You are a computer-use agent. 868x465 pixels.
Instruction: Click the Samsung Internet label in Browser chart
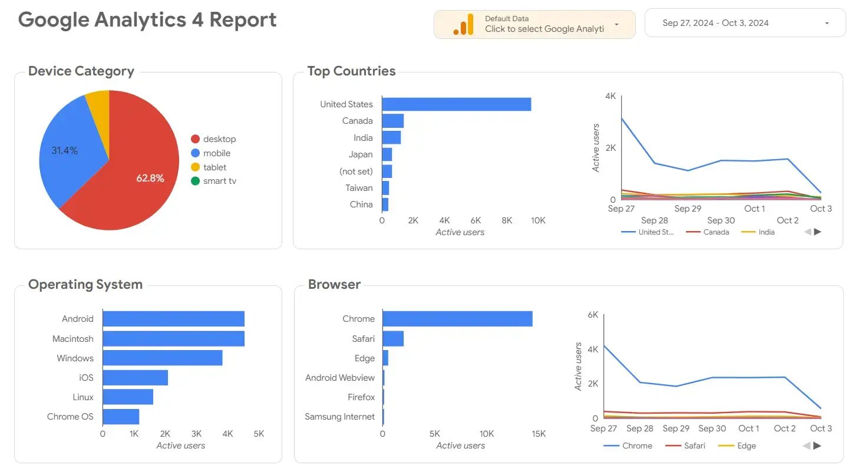click(x=340, y=417)
